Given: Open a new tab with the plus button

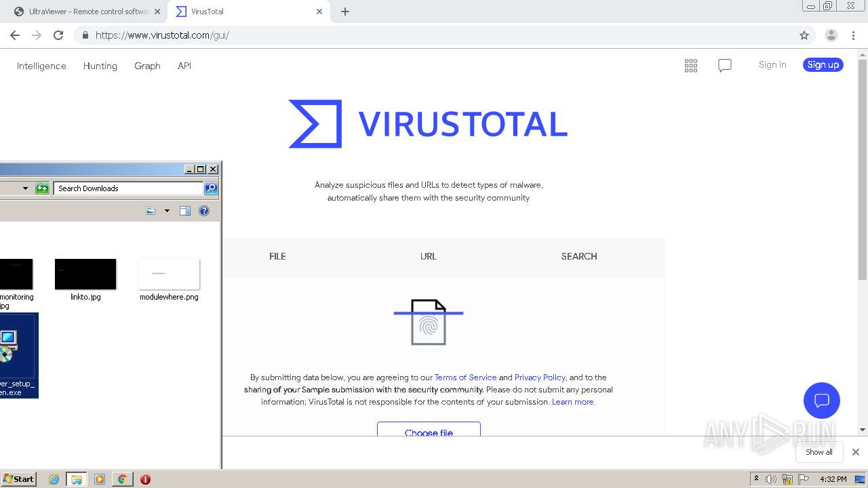Looking at the screenshot, I should coord(345,12).
